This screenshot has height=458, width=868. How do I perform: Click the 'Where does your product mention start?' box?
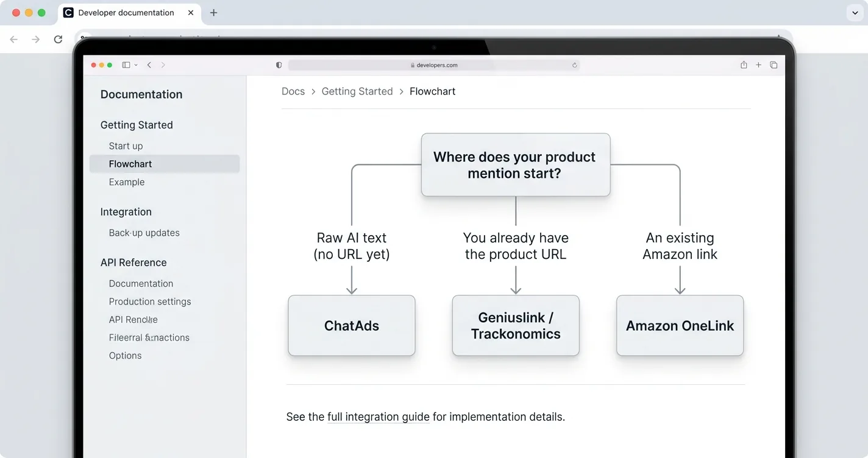point(516,165)
